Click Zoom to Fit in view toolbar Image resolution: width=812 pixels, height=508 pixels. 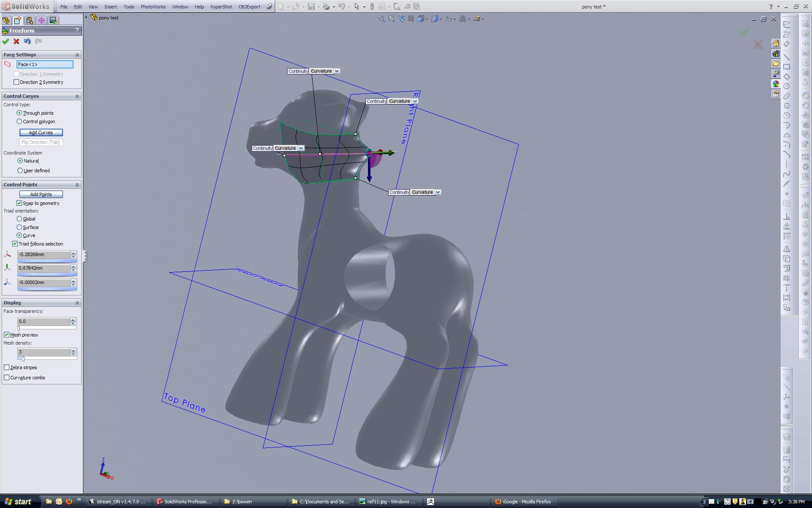[382, 19]
